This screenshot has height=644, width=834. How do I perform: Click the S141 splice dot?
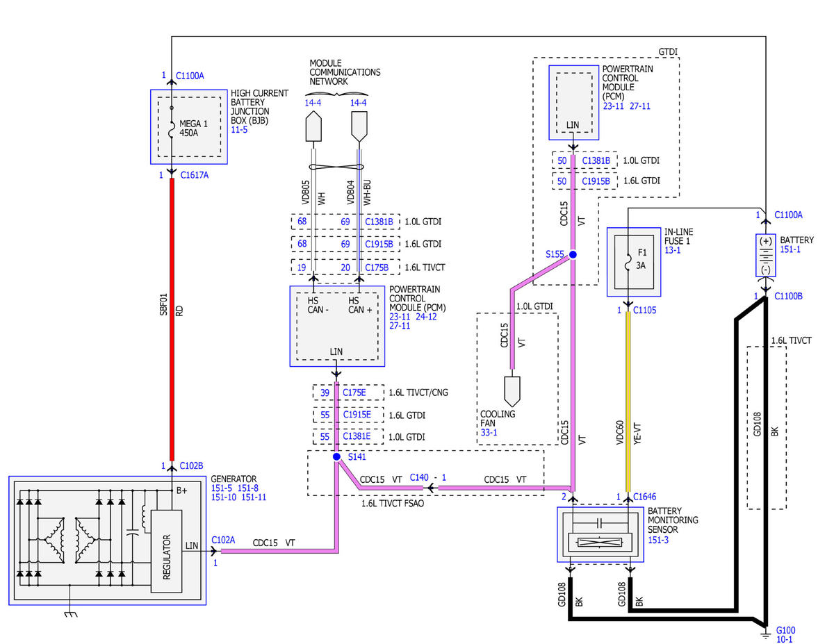click(336, 457)
